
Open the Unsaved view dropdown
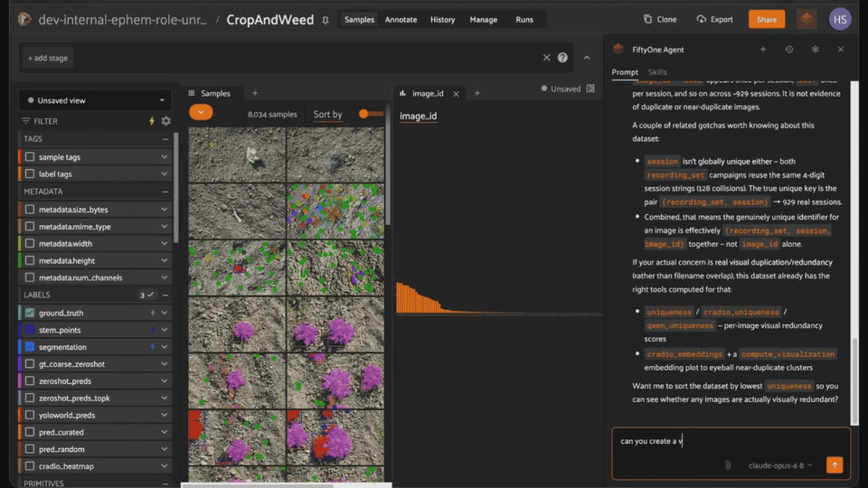tap(96, 100)
